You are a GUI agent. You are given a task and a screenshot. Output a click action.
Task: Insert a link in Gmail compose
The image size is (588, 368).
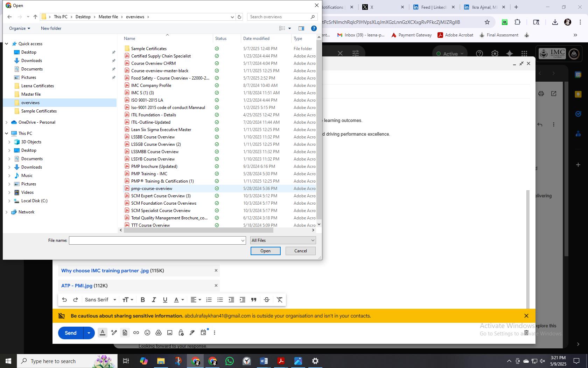[x=136, y=333]
